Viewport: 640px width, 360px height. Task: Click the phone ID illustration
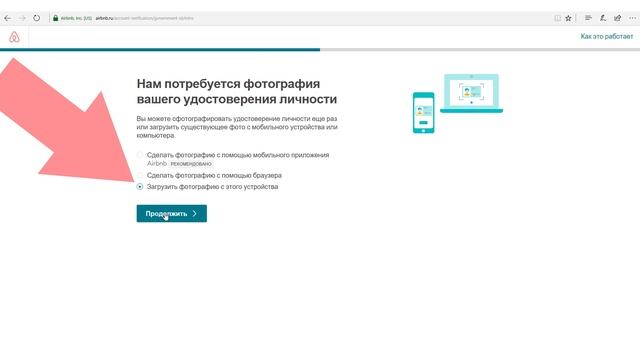(x=423, y=113)
